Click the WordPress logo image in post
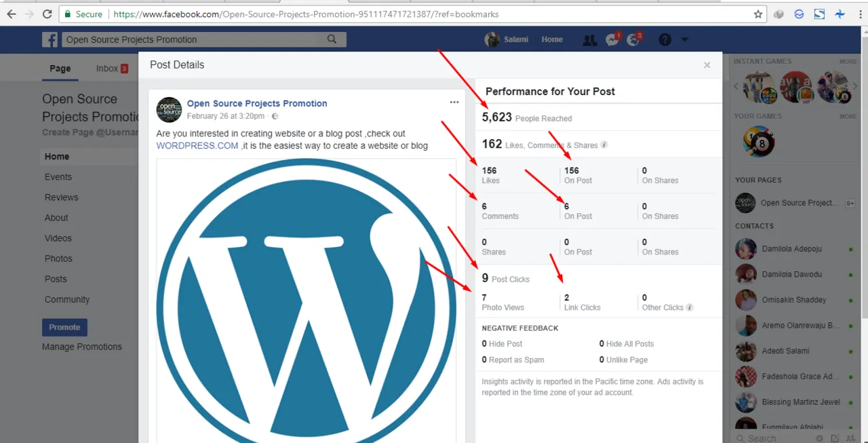The image size is (868, 443). click(x=306, y=301)
